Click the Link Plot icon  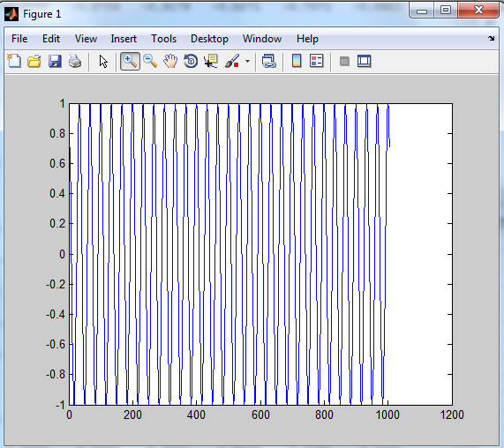269,61
